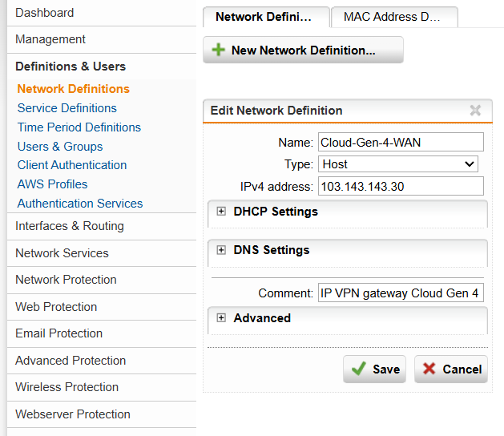Click the Name input field
504x436 pixels.
(x=401, y=143)
